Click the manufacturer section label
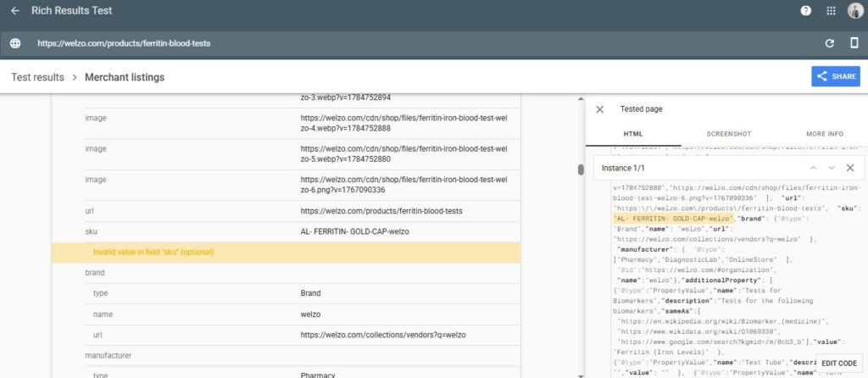The image size is (868, 378). (x=108, y=355)
